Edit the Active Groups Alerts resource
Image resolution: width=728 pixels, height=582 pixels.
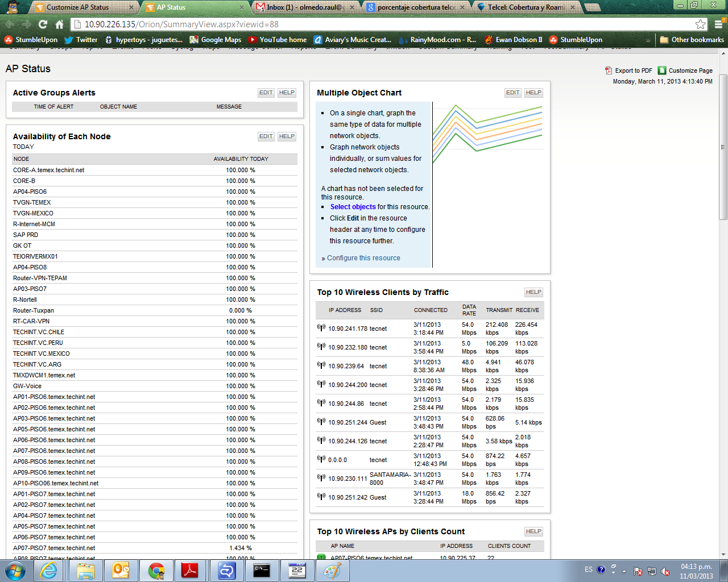(266, 93)
